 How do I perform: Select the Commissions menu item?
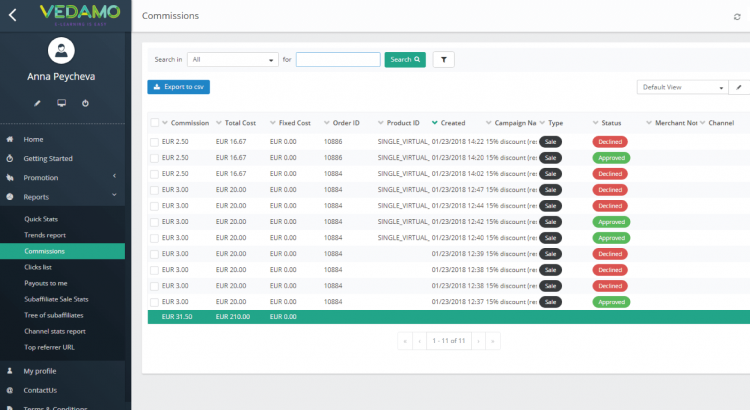[x=62, y=251]
